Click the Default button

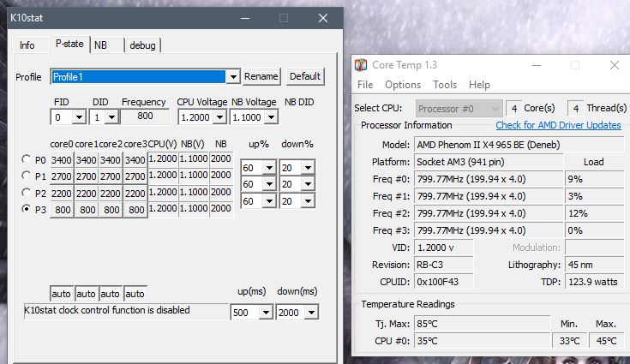tap(305, 76)
